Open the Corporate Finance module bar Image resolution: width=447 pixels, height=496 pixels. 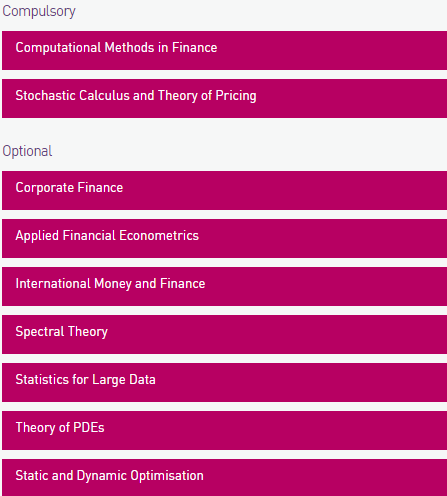pos(224,190)
